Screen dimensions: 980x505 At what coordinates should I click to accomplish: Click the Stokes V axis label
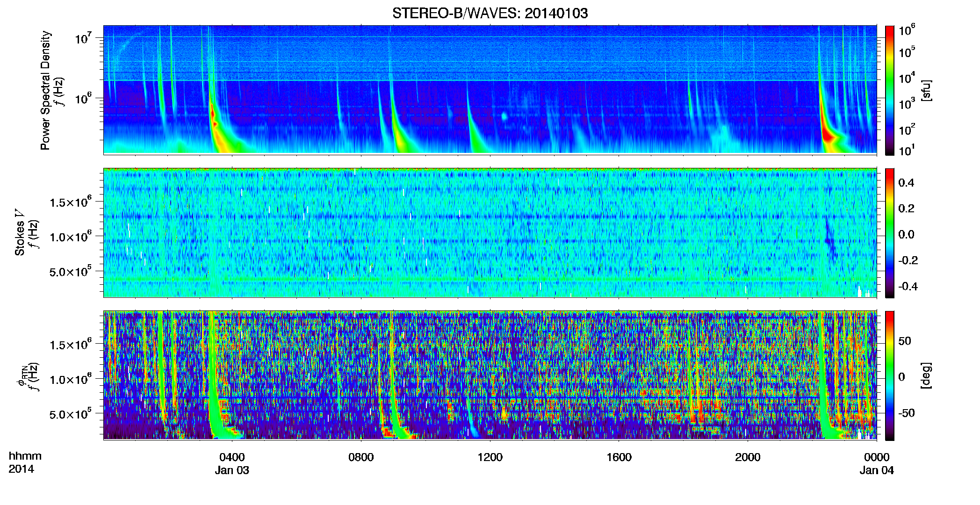click(x=20, y=233)
